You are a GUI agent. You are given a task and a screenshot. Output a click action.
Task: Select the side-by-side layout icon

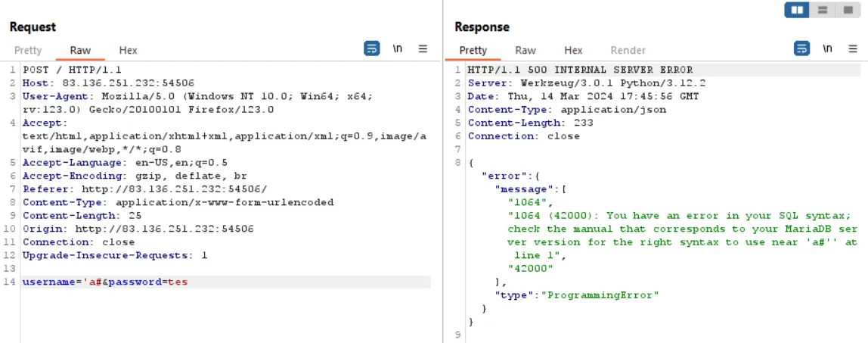(x=796, y=10)
